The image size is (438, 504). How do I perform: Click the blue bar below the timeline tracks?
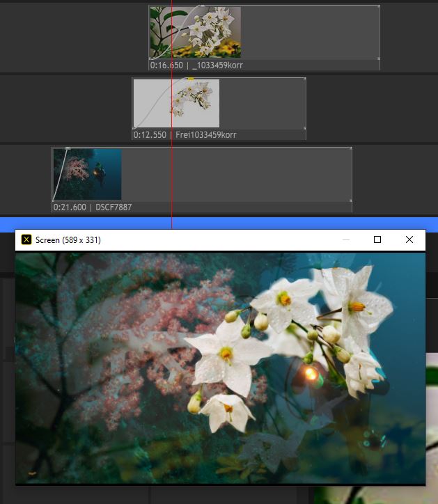point(279,223)
